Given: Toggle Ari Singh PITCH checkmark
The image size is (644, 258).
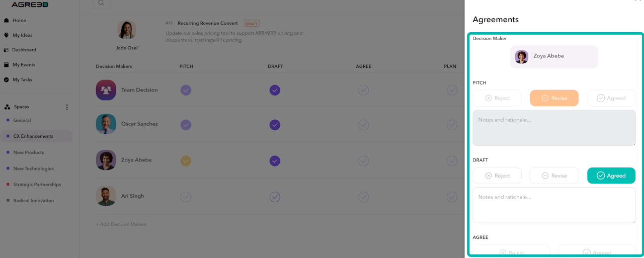Looking at the screenshot, I should [x=186, y=197].
